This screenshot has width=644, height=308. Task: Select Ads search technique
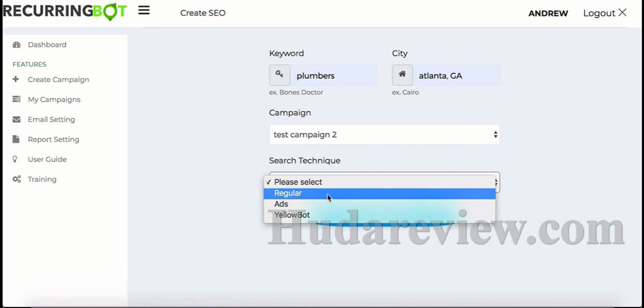coord(380,204)
